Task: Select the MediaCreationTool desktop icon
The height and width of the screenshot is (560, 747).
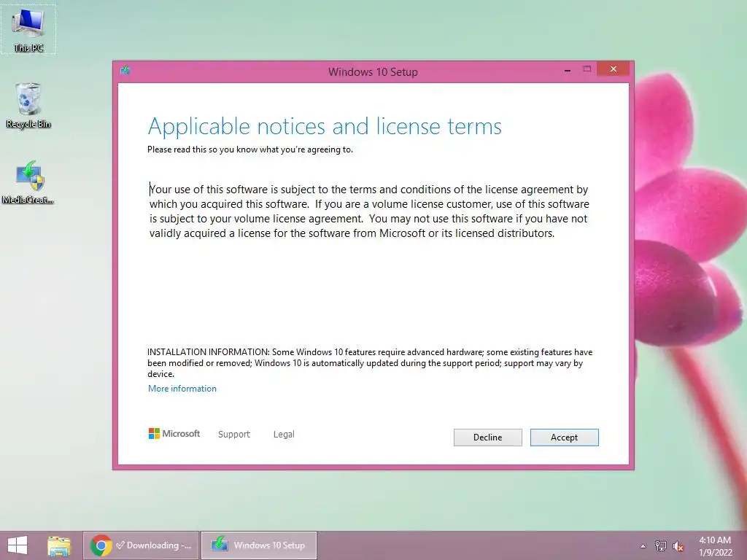Action: pyautogui.click(x=28, y=183)
